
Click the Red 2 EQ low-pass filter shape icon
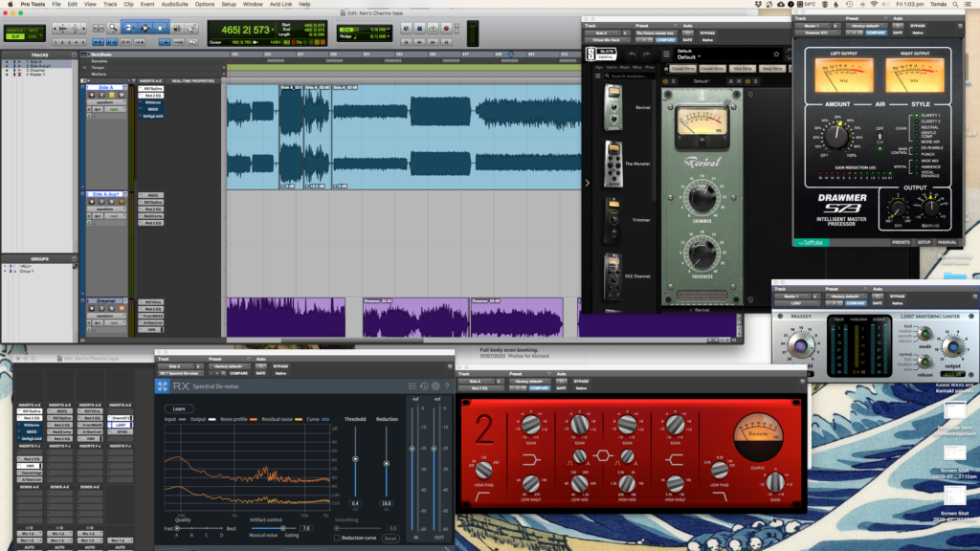720,496
